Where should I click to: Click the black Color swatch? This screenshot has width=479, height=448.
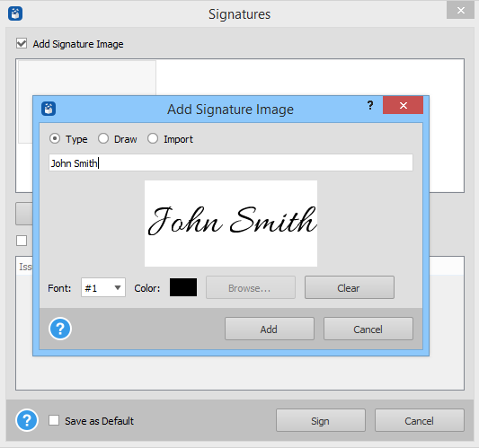tap(183, 287)
